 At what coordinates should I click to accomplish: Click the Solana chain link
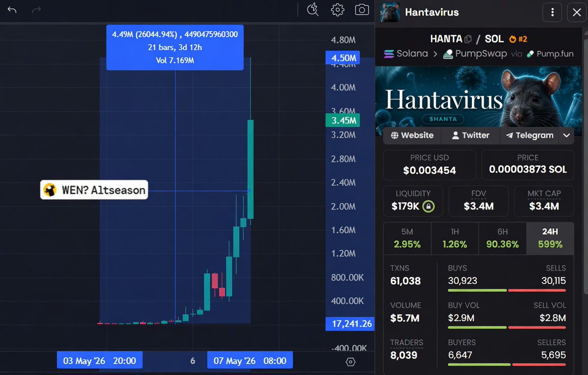click(406, 53)
